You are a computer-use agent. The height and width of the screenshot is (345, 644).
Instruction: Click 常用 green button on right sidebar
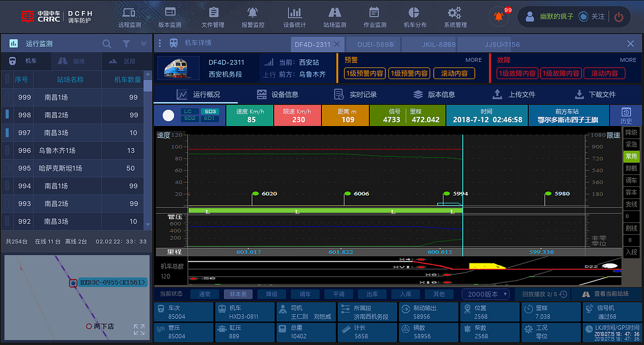click(631, 157)
